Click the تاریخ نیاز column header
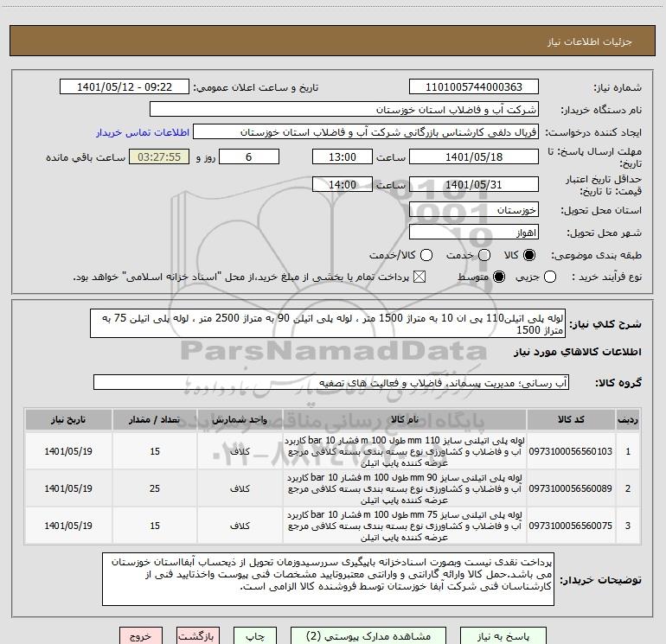666x644 pixels. click(68, 419)
